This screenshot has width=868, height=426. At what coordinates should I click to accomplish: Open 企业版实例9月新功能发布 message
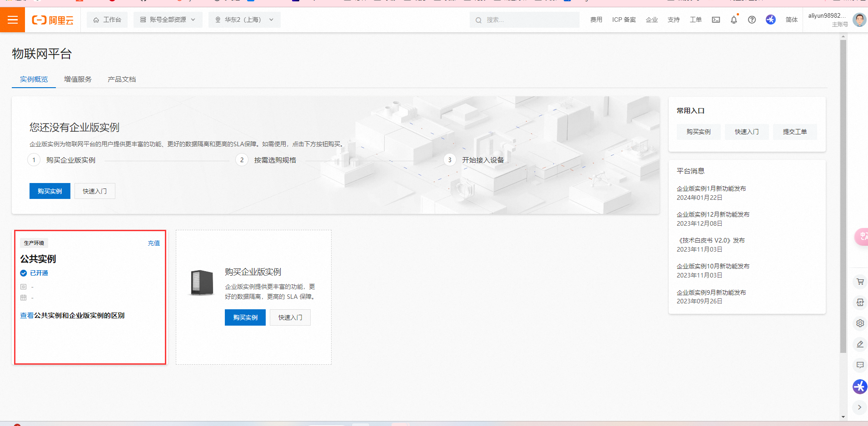click(x=711, y=292)
